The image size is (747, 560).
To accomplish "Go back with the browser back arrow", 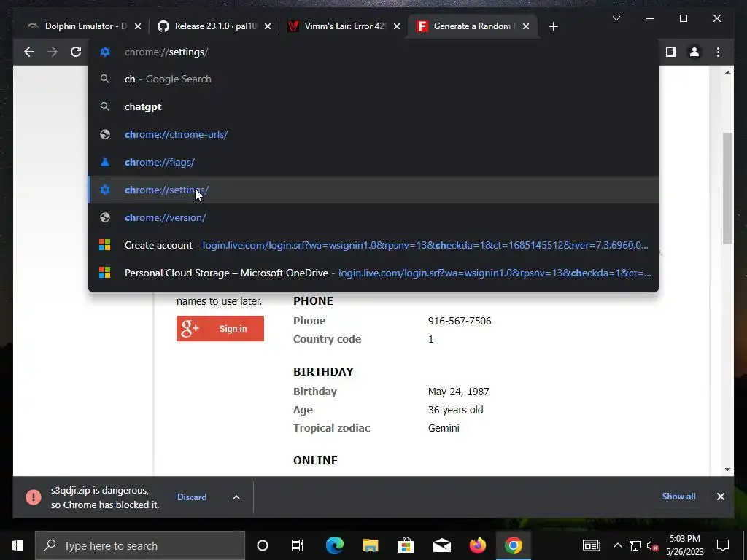I will click(29, 52).
